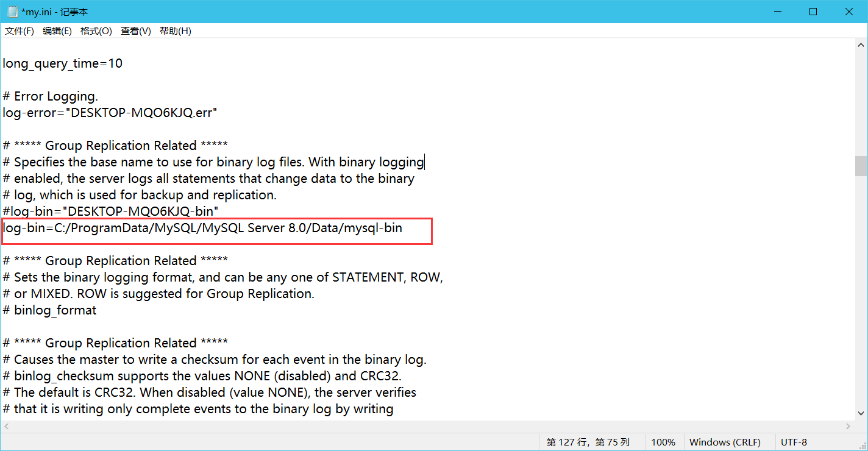The image size is (868, 451).
Task: Click the Notepad icon in title bar
Action: (x=12, y=12)
